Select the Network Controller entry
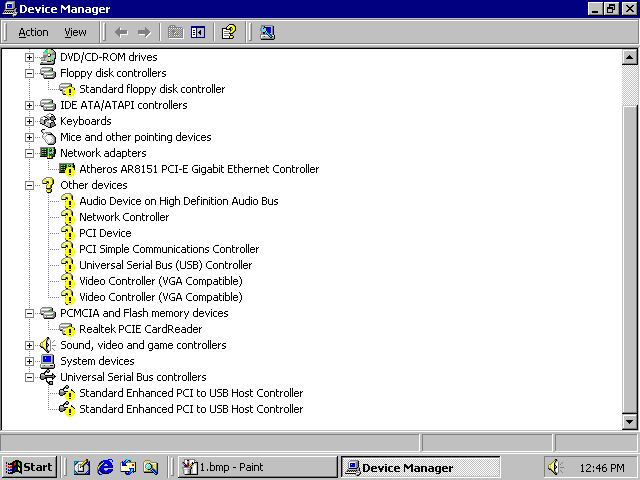The width and height of the screenshot is (640, 480). point(124,217)
